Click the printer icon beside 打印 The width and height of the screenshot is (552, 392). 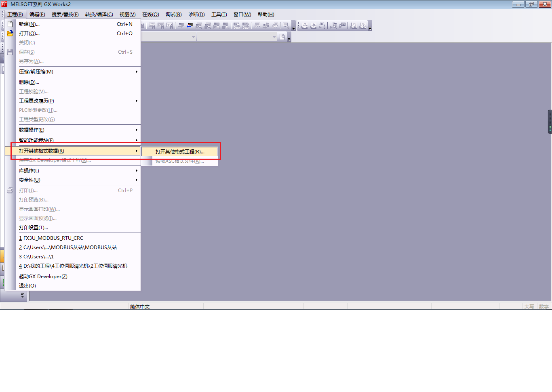tap(10, 191)
